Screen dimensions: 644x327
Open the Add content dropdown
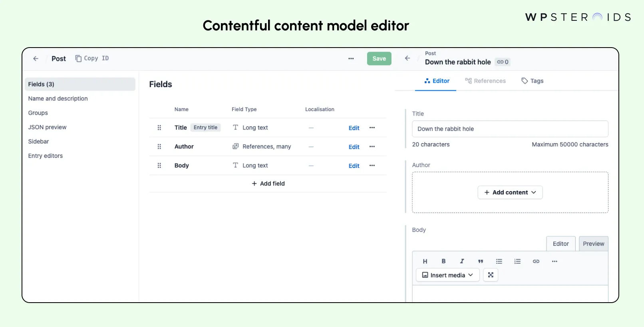point(510,192)
